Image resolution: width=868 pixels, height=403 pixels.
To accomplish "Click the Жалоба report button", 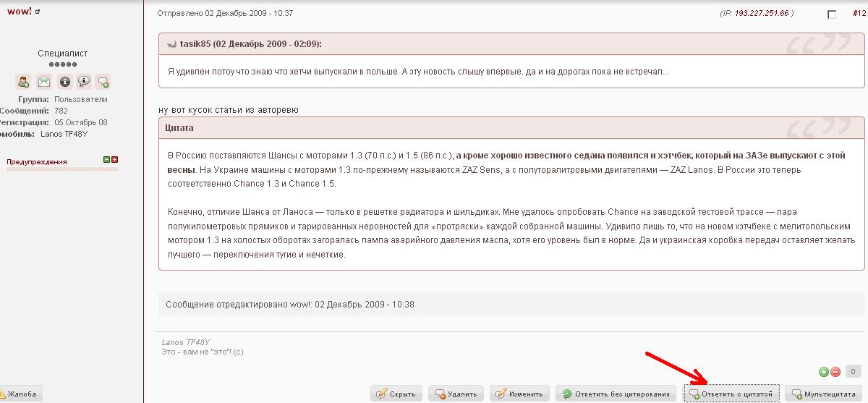I will click(20, 394).
